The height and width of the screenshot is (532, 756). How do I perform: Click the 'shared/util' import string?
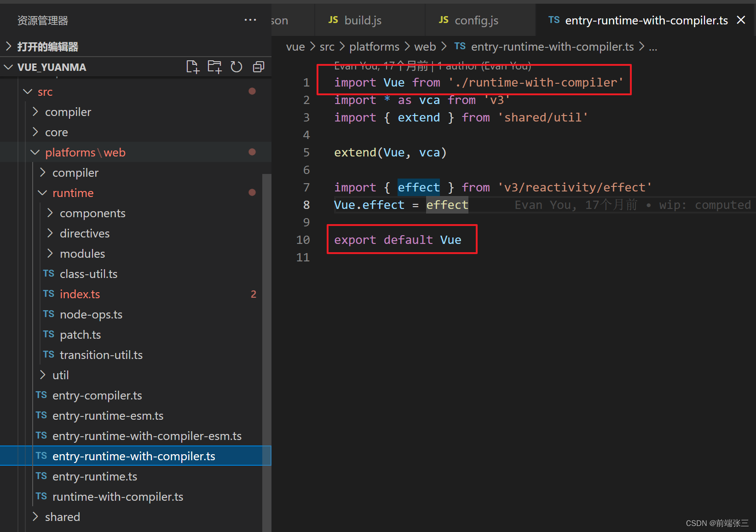click(543, 117)
